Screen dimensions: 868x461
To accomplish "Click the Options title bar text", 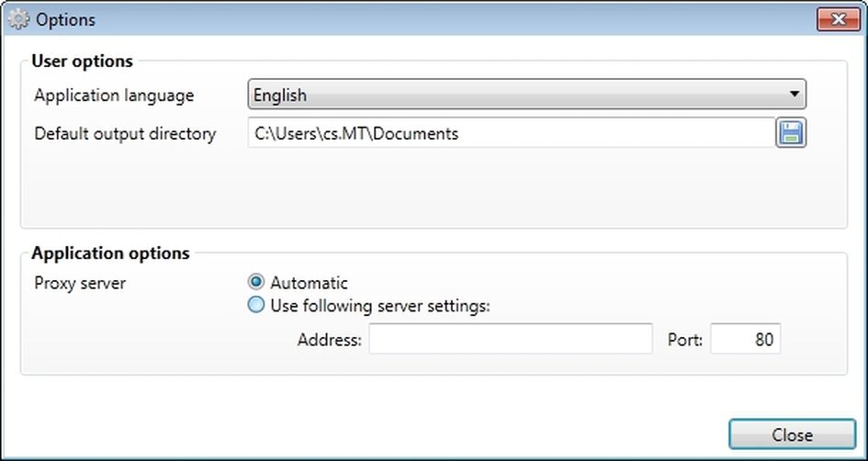I will [x=65, y=19].
